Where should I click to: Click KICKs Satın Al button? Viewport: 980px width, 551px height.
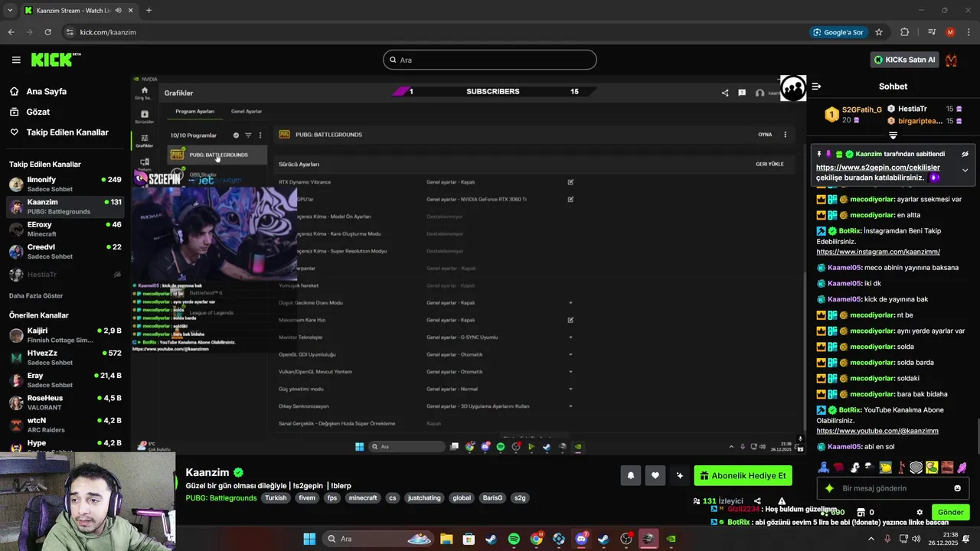coord(904,60)
